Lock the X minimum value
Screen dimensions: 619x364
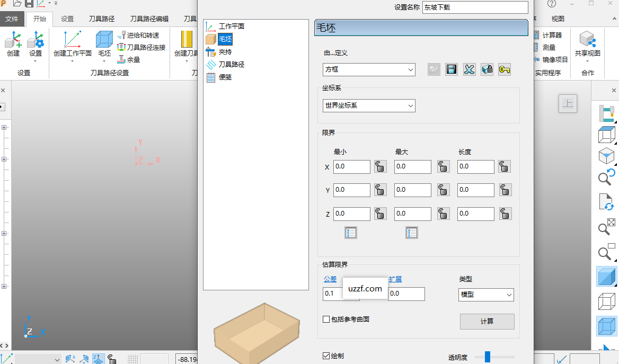[x=380, y=167]
